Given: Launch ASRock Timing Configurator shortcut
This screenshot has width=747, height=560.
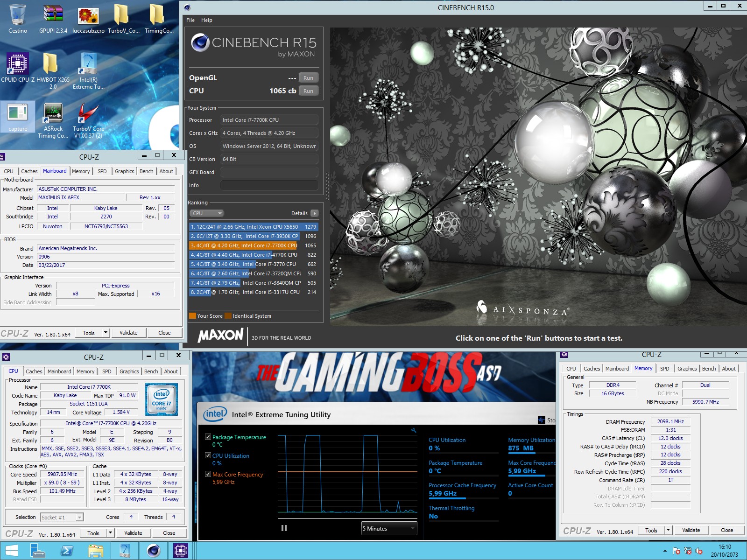Looking at the screenshot, I should pyautogui.click(x=53, y=120).
